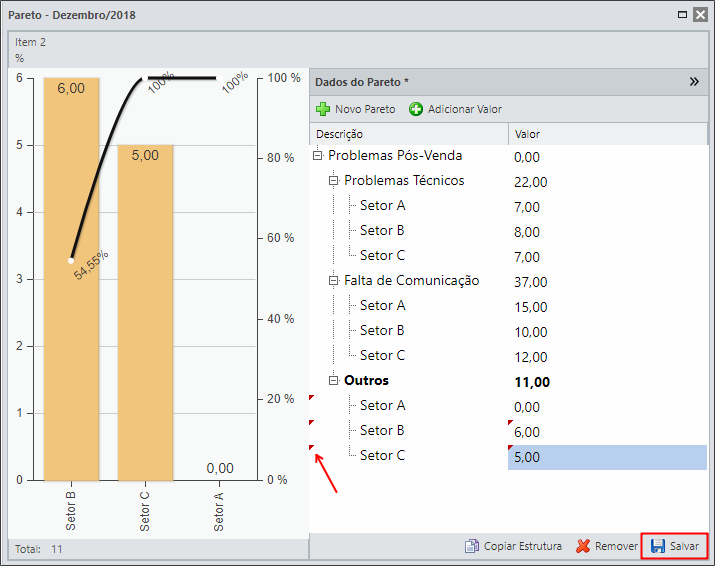Image resolution: width=715 pixels, height=566 pixels.
Task: Collapse the Dados do Pareto panel chevron
Action: click(694, 82)
